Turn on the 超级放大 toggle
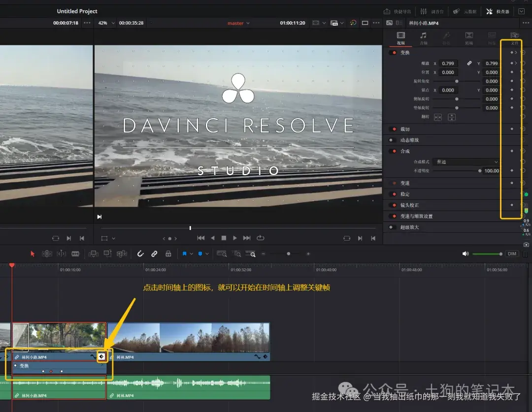The height and width of the screenshot is (412, 532). [393, 227]
